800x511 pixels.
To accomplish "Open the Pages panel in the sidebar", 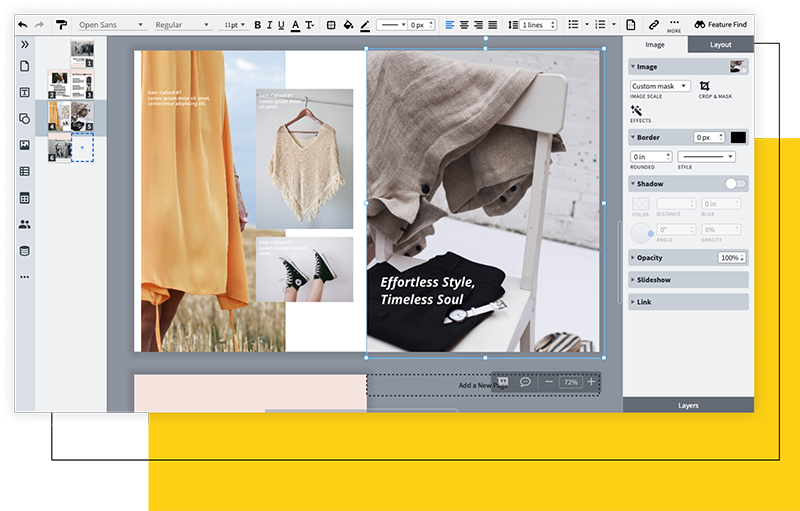I will click(24, 66).
